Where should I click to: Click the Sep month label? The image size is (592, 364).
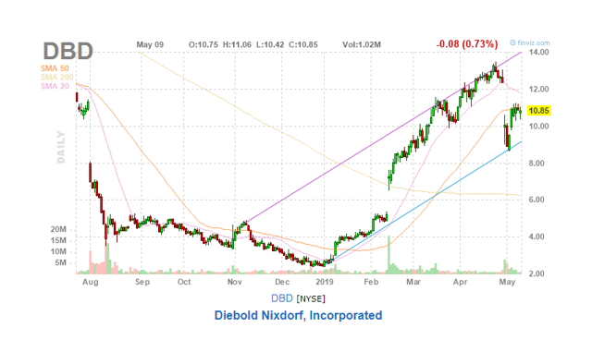click(x=142, y=282)
